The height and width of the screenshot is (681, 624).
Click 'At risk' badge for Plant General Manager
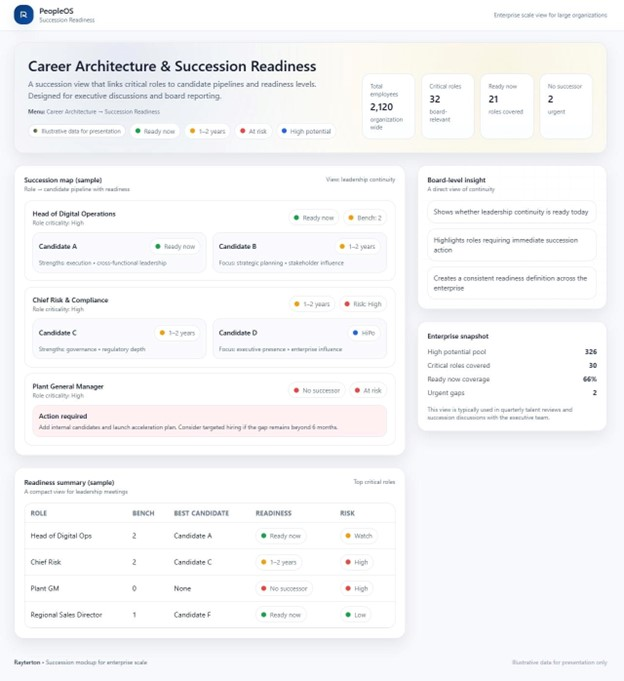click(x=368, y=390)
